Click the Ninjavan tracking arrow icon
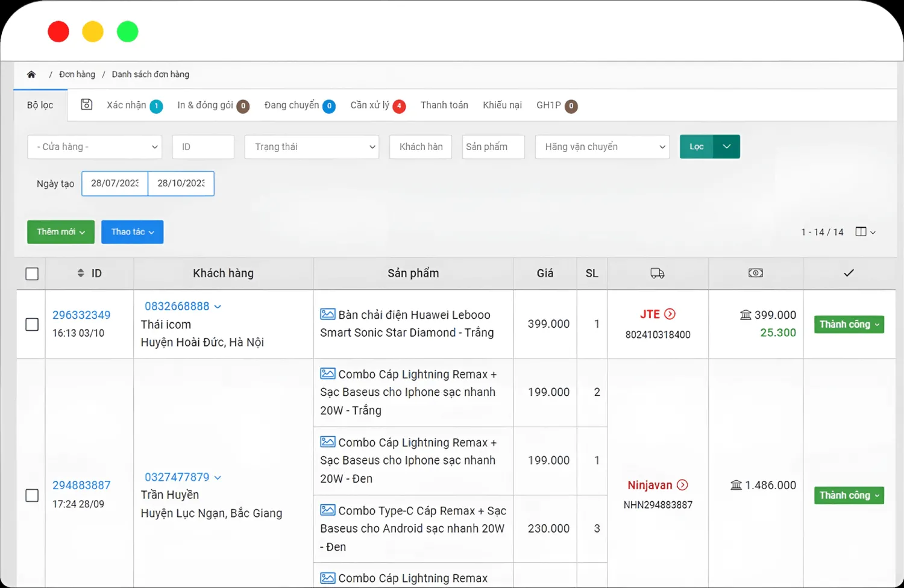 pos(682,485)
